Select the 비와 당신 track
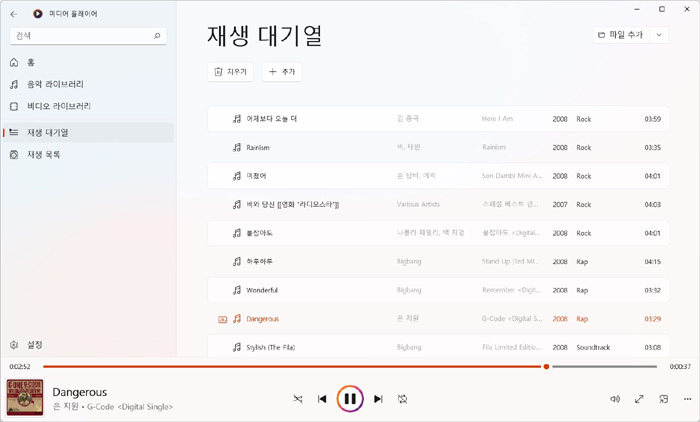The height and width of the screenshot is (422, 700). click(x=438, y=205)
